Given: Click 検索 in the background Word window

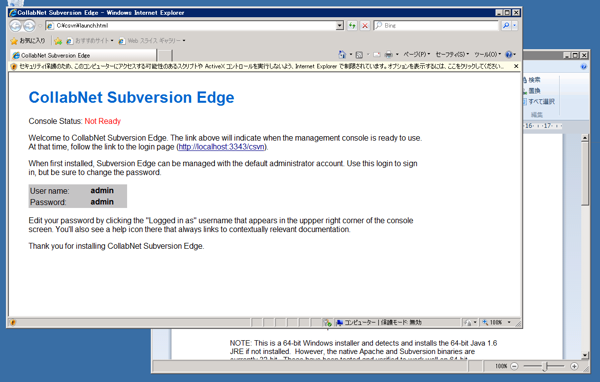Looking at the screenshot, I should pyautogui.click(x=532, y=80).
